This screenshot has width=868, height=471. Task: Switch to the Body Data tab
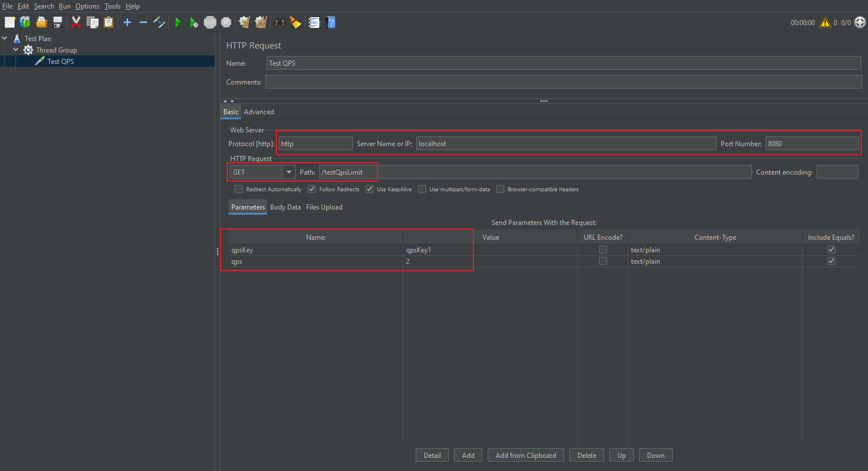pos(286,207)
